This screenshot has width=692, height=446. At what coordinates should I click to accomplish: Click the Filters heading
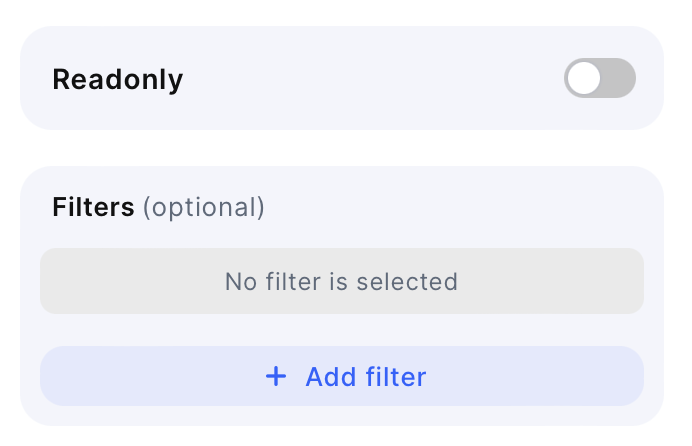93,207
